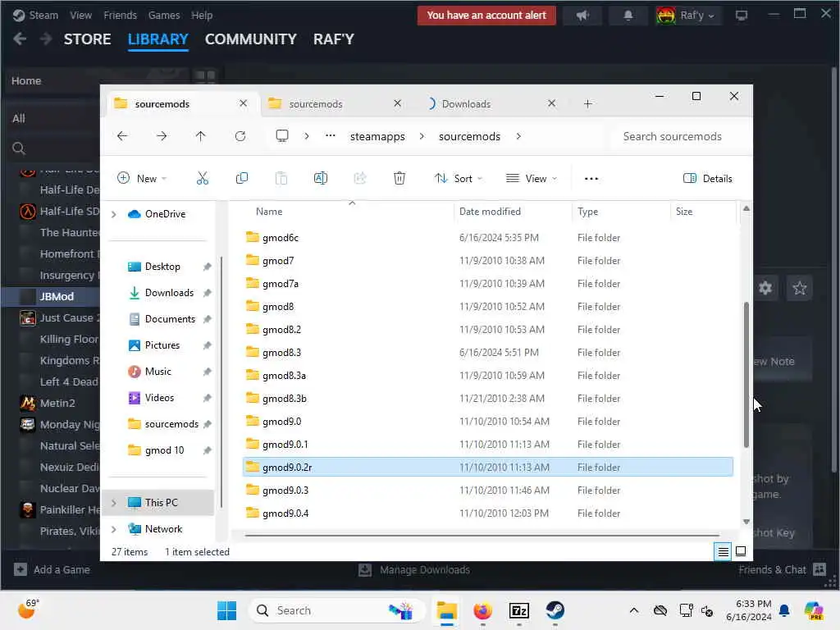Viewport: 840px width, 630px height.
Task: Expand the This PC tree node chevron
Action: point(113,503)
